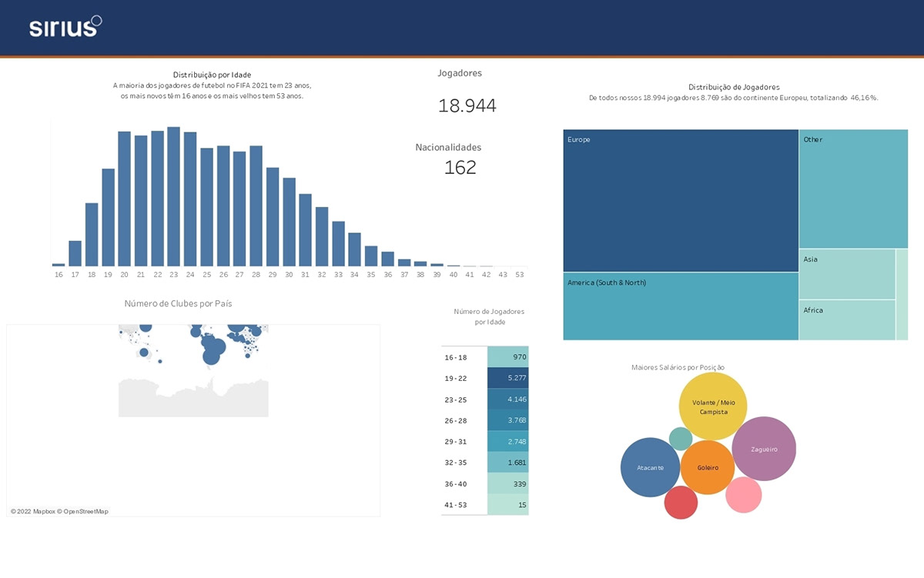This screenshot has width=924, height=578.
Task: Click the age 20 histogram bar
Action: tap(124, 199)
